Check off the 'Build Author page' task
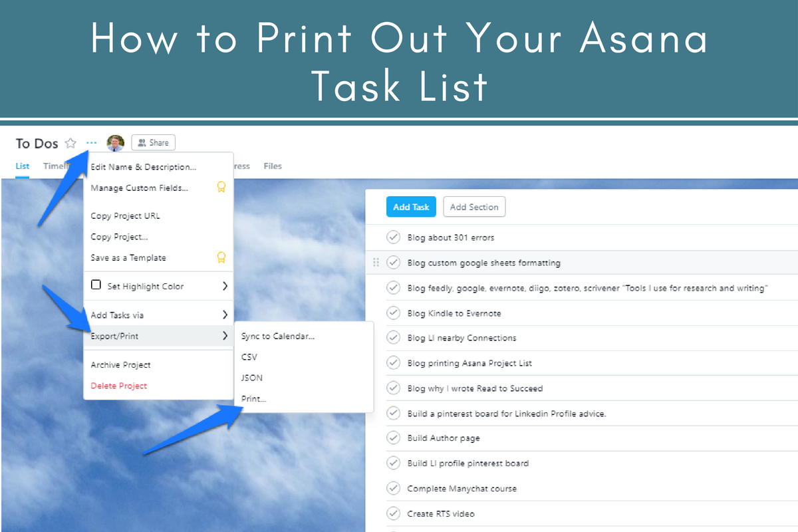The image size is (798, 532). (393, 438)
